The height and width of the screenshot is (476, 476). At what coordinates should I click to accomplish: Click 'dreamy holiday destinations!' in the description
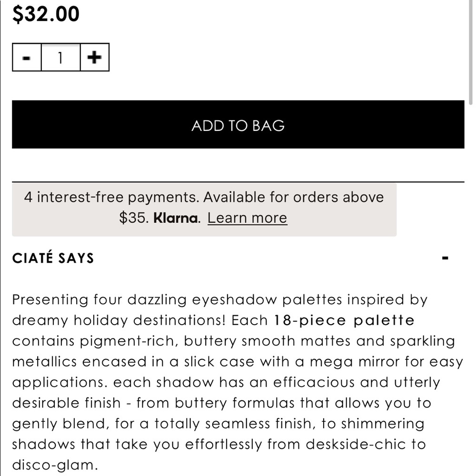click(x=119, y=320)
